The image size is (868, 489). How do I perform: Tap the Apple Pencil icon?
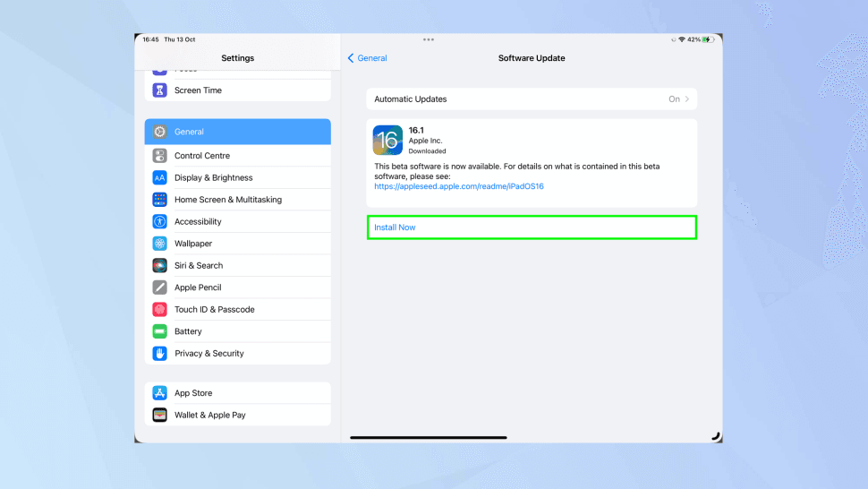point(159,287)
